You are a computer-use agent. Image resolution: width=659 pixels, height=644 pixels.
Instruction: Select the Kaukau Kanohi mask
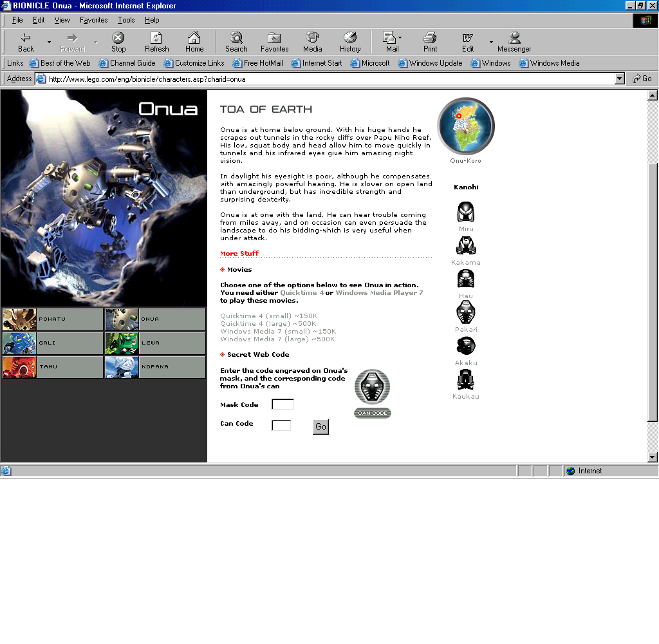(466, 379)
